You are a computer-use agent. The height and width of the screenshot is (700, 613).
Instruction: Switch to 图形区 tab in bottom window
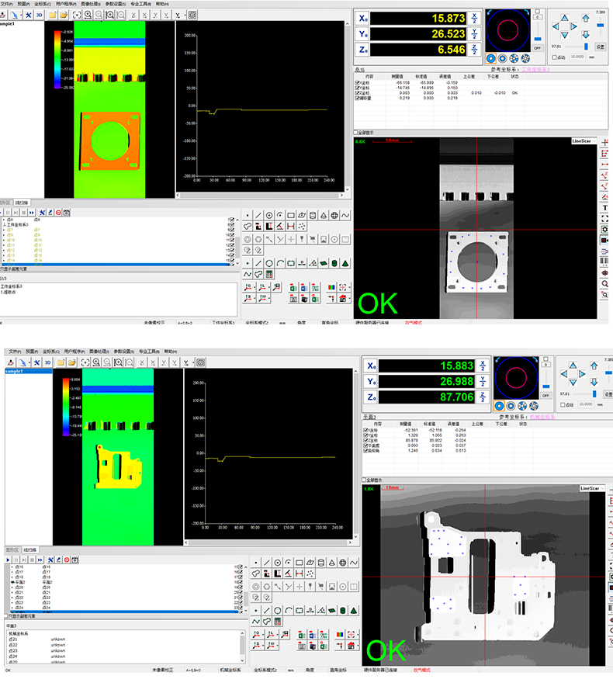tap(13, 550)
